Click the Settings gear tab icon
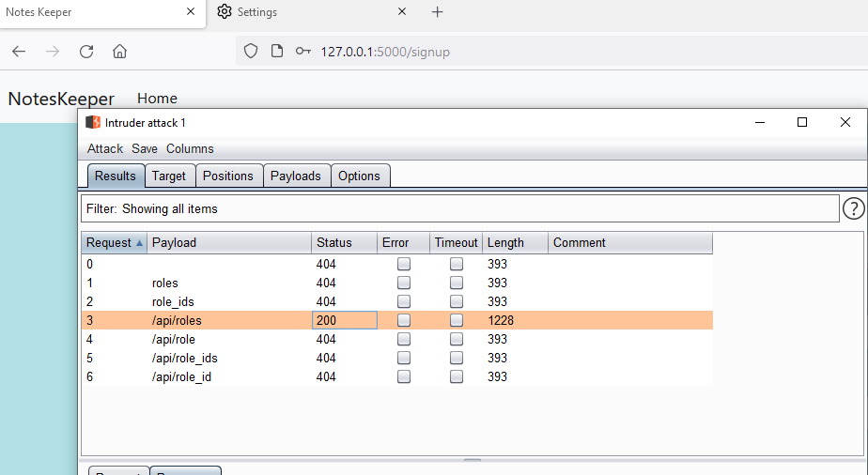 [225, 11]
